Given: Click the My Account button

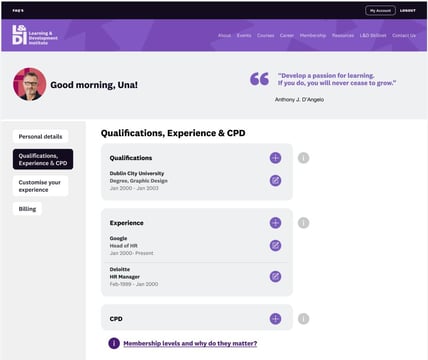Looking at the screenshot, I should (x=380, y=11).
